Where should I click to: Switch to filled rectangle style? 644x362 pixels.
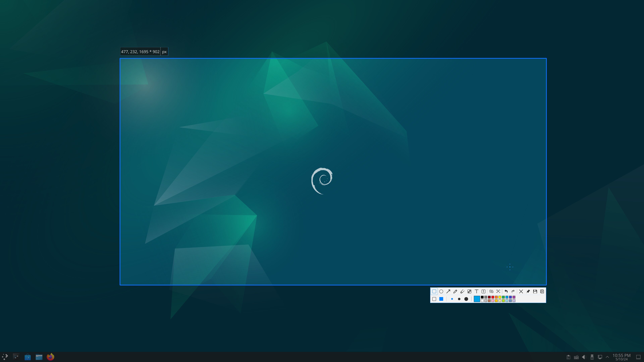pyautogui.click(x=441, y=299)
